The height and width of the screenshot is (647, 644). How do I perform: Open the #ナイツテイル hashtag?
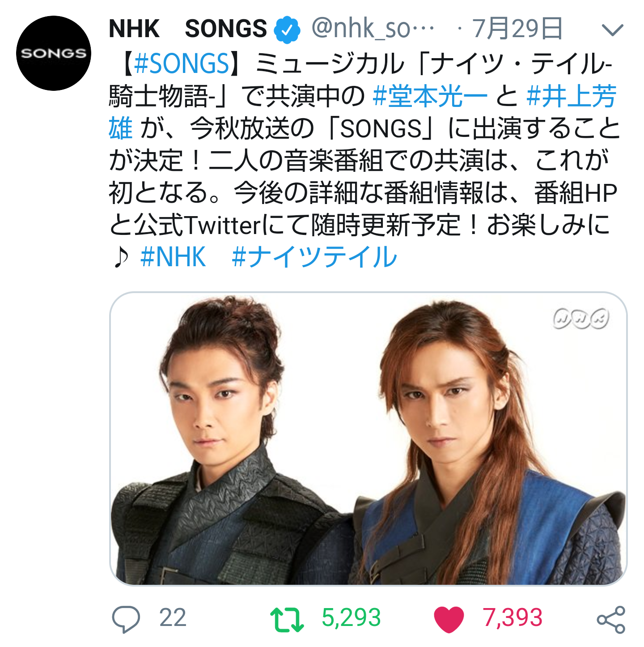[x=314, y=257]
